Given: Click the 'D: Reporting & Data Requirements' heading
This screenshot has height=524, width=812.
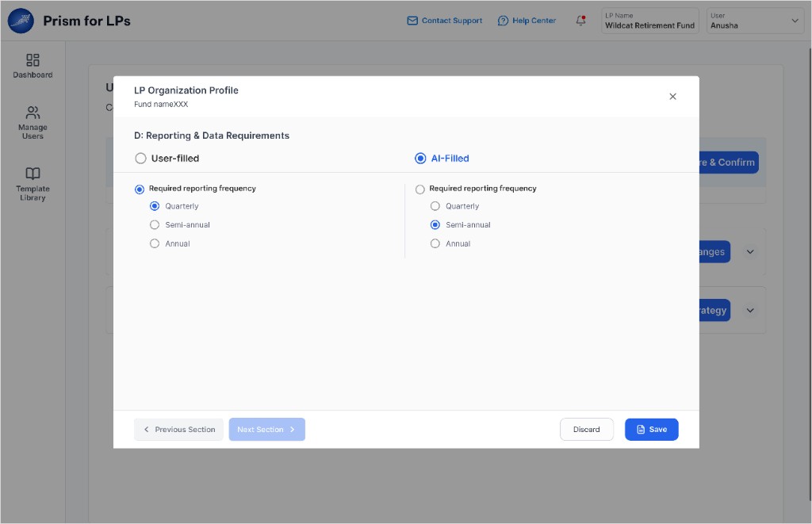Looking at the screenshot, I should 212,136.
